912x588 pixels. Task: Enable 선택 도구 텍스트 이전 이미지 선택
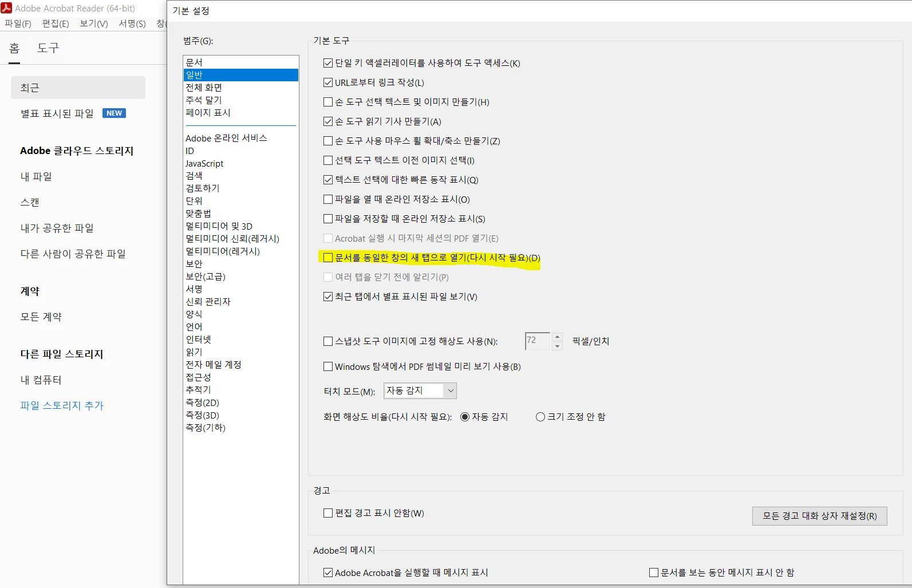328,160
